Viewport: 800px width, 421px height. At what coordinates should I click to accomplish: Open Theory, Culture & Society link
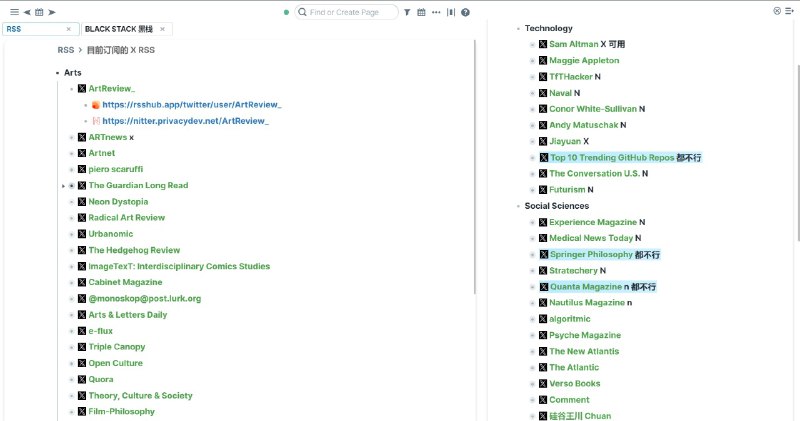(140, 395)
